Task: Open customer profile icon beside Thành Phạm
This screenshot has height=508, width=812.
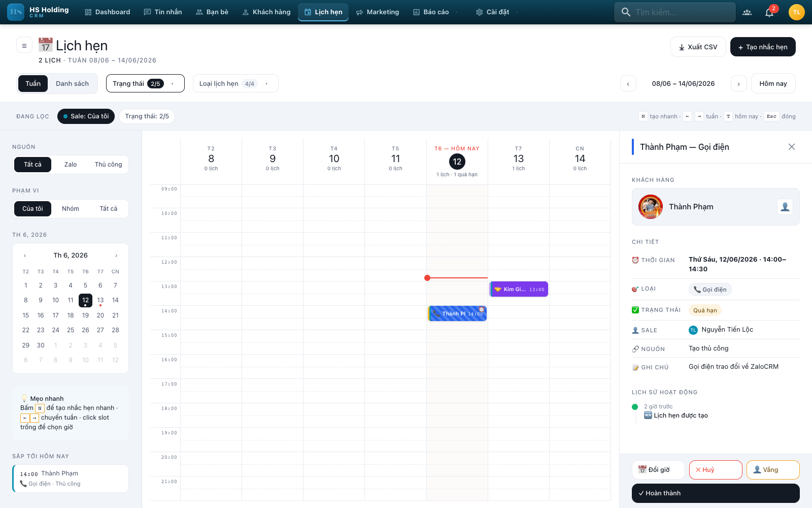Action: [x=785, y=207]
